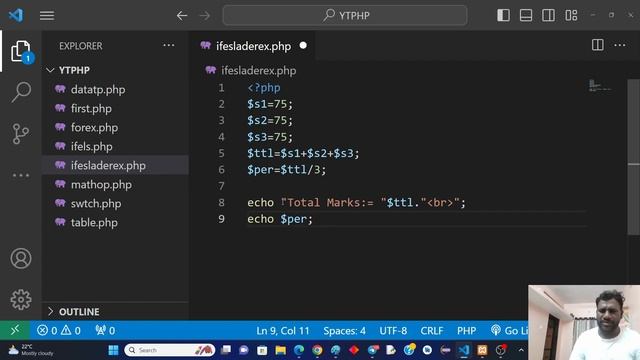This screenshot has height=360, width=640.
Task: Focus the YTPHP command center search box
Action: [345, 16]
